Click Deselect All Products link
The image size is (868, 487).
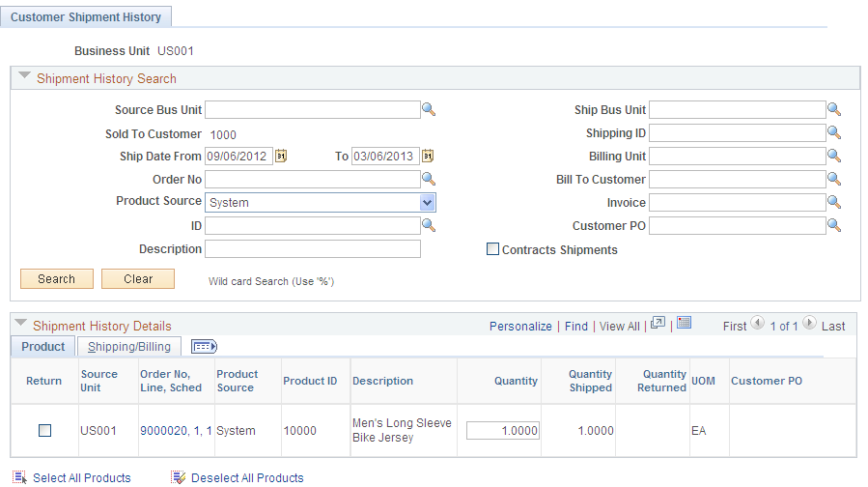point(247,477)
